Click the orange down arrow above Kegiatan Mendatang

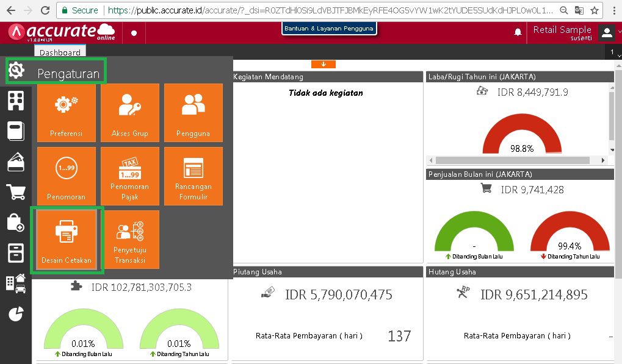[323, 63]
